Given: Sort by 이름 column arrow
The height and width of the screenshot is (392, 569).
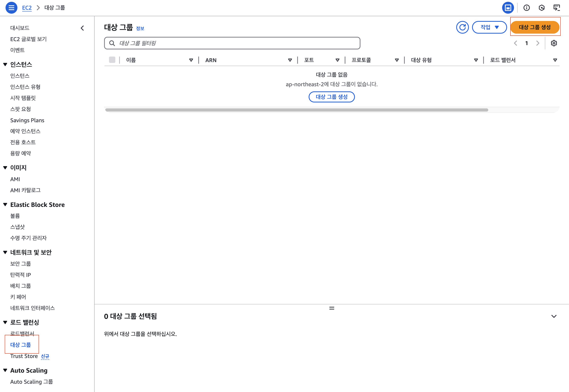Looking at the screenshot, I should tap(191, 60).
